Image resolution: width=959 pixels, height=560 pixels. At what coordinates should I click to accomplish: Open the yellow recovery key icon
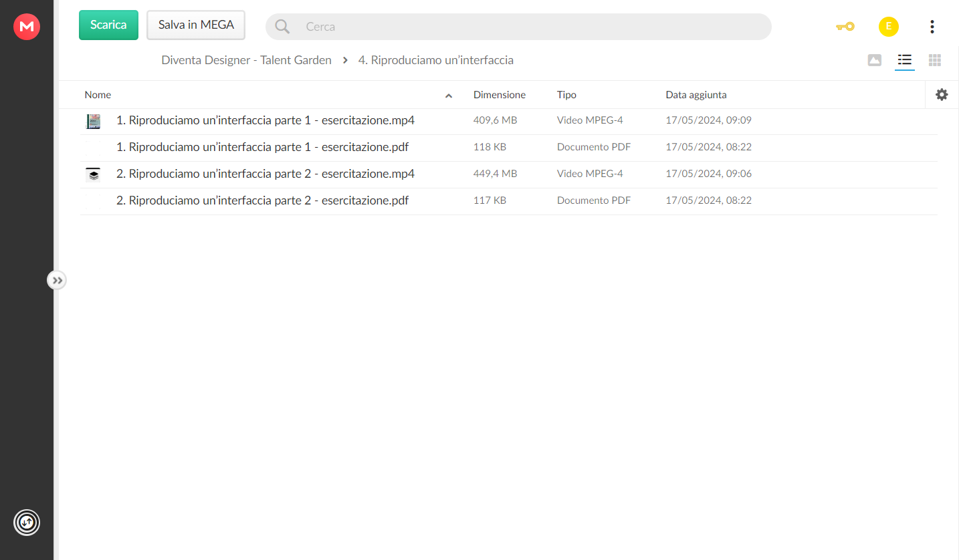(845, 27)
